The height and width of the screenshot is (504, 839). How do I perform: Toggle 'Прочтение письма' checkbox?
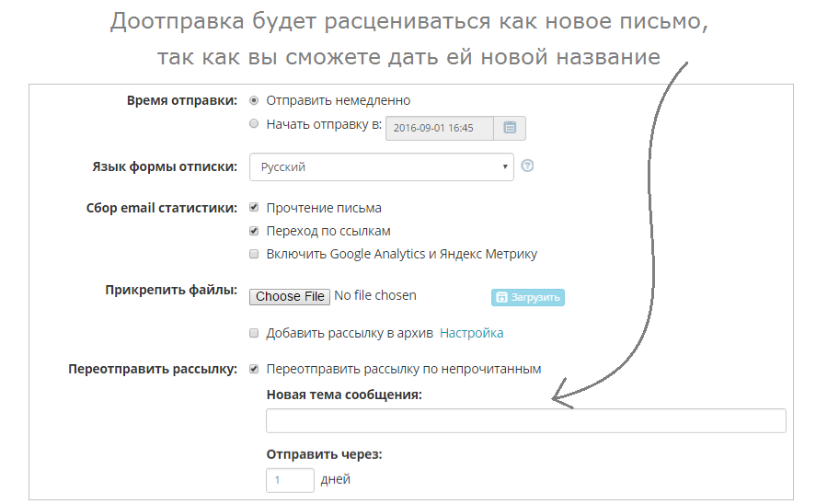point(254,208)
